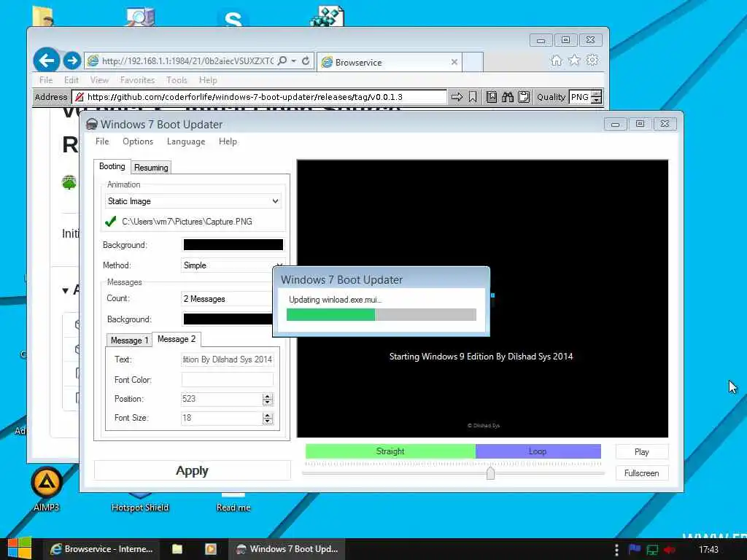Click the animation frame slider thumb
The height and width of the screenshot is (560, 747).
pyautogui.click(x=490, y=472)
